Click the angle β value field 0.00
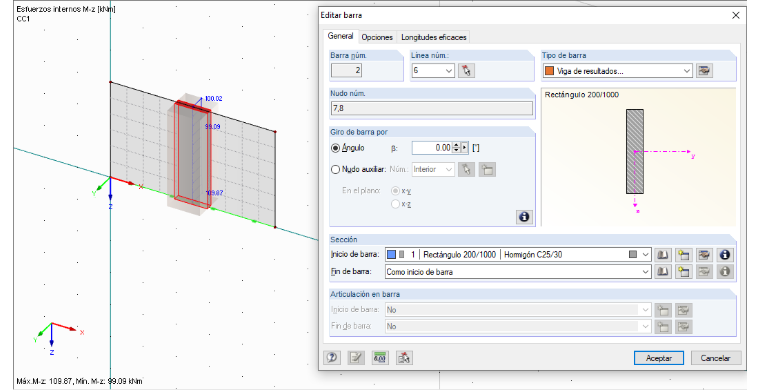 point(432,148)
